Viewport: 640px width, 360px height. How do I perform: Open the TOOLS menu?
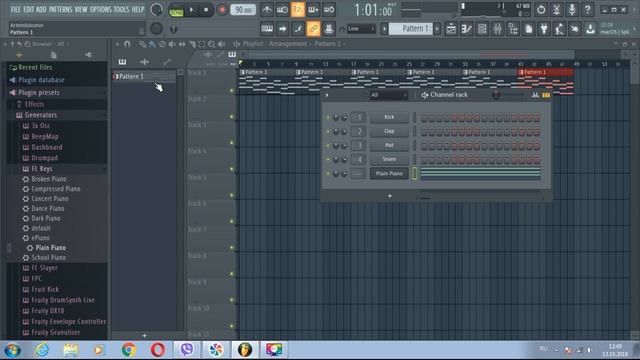[121, 9]
